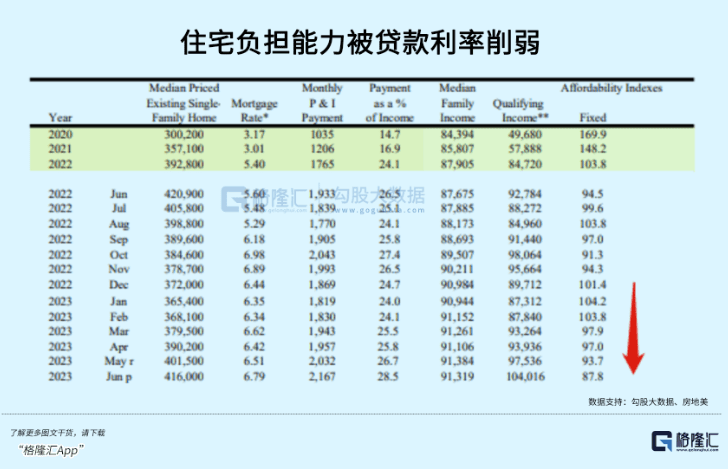The height and width of the screenshot is (469, 728).
Task: Click home price value 392,800
Action: click(184, 164)
